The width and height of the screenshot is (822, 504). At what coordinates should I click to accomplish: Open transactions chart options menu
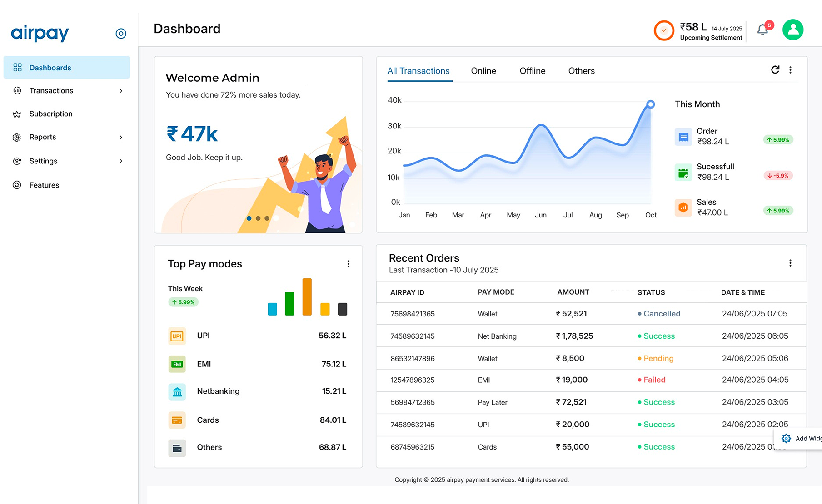(x=791, y=70)
